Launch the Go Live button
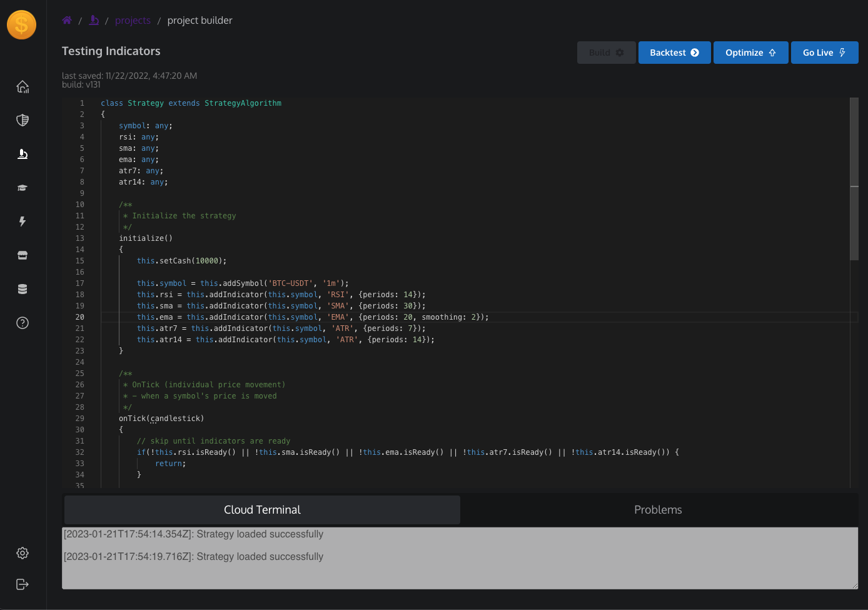This screenshot has height=610, width=868. [825, 53]
